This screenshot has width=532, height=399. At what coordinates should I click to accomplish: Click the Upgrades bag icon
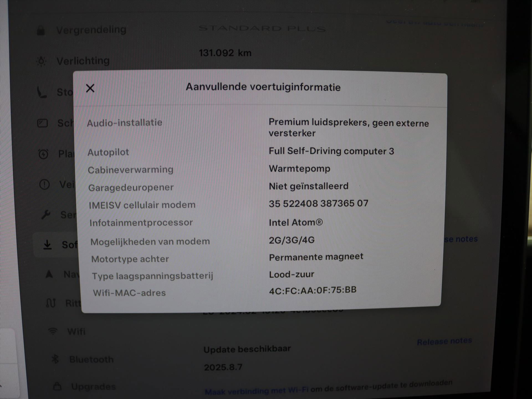click(x=57, y=386)
